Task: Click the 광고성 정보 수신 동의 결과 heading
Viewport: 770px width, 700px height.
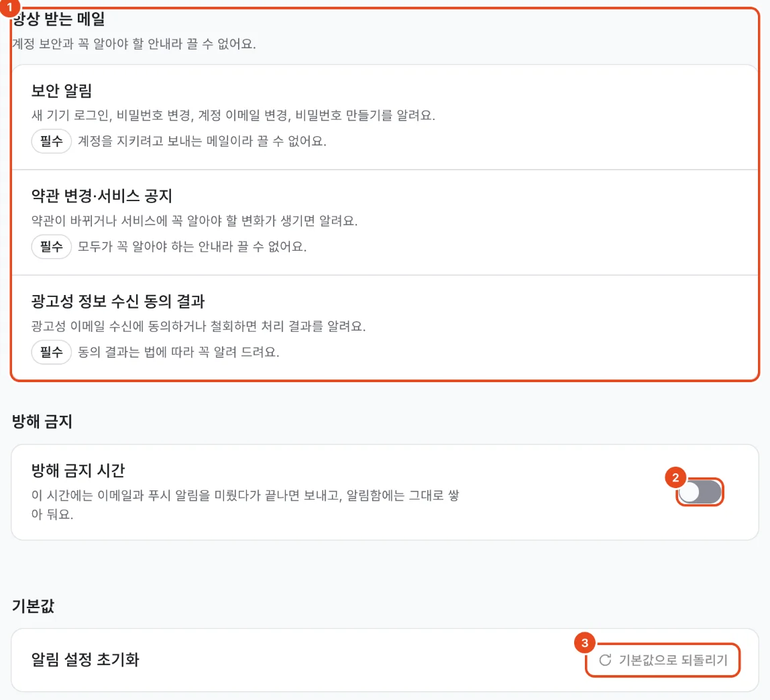Action: click(118, 301)
